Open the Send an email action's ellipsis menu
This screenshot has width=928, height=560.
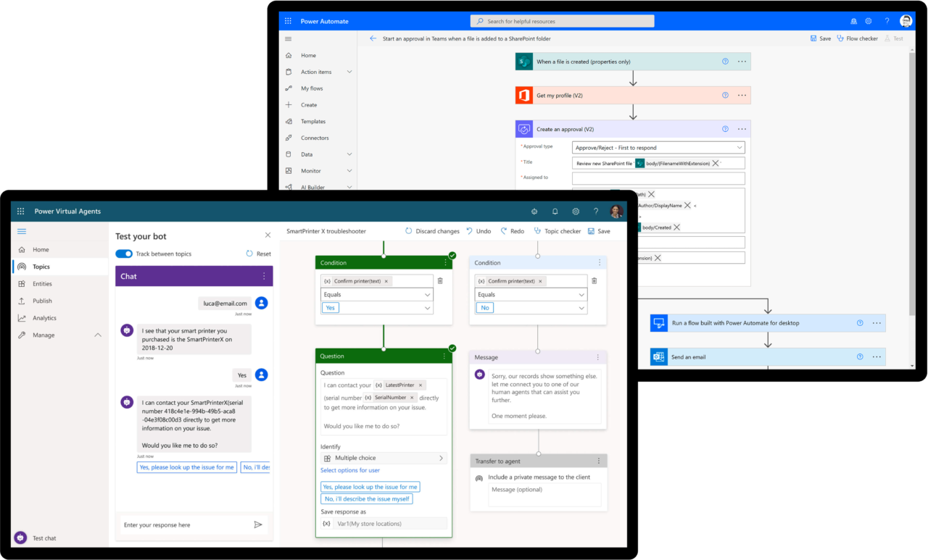(x=877, y=356)
